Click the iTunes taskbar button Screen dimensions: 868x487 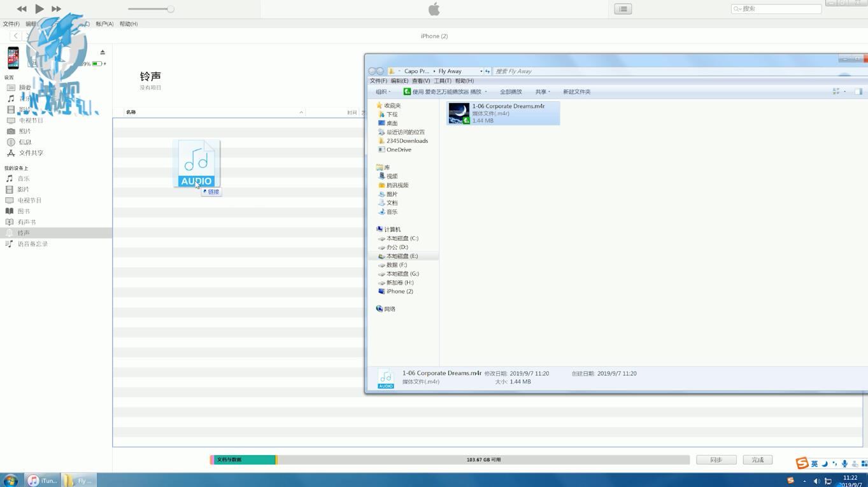tap(42, 481)
